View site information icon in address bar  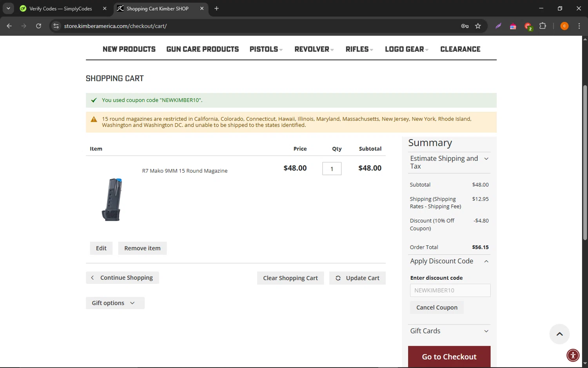(x=56, y=26)
